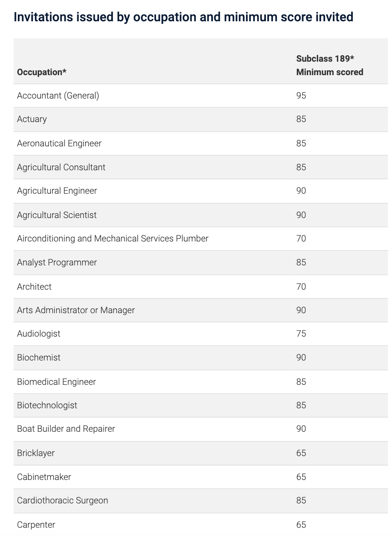Select the Audiologist entry

(39, 334)
